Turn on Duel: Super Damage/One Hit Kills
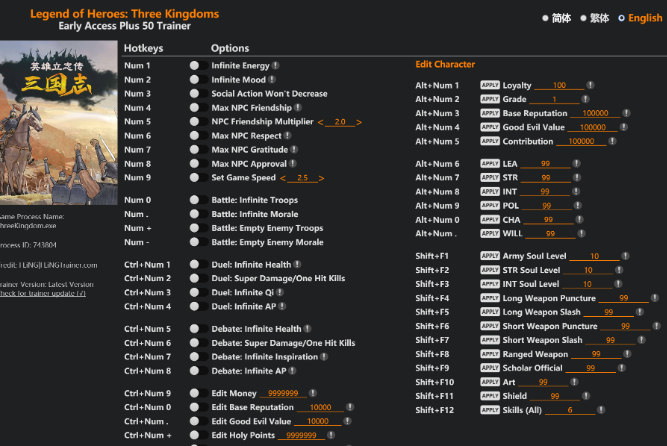667x446 pixels. coord(198,278)
